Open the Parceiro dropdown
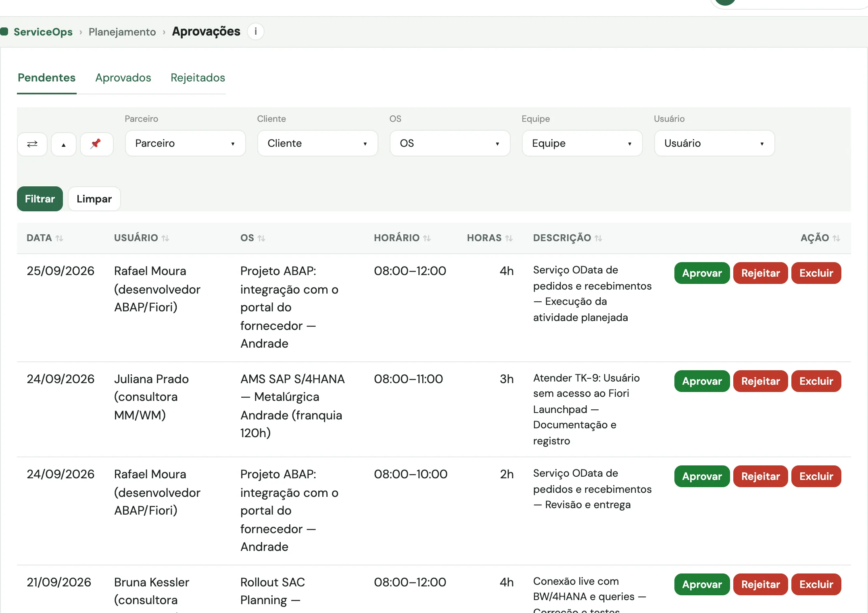Viewport: 868px width, 613px height. click(186, 143)
